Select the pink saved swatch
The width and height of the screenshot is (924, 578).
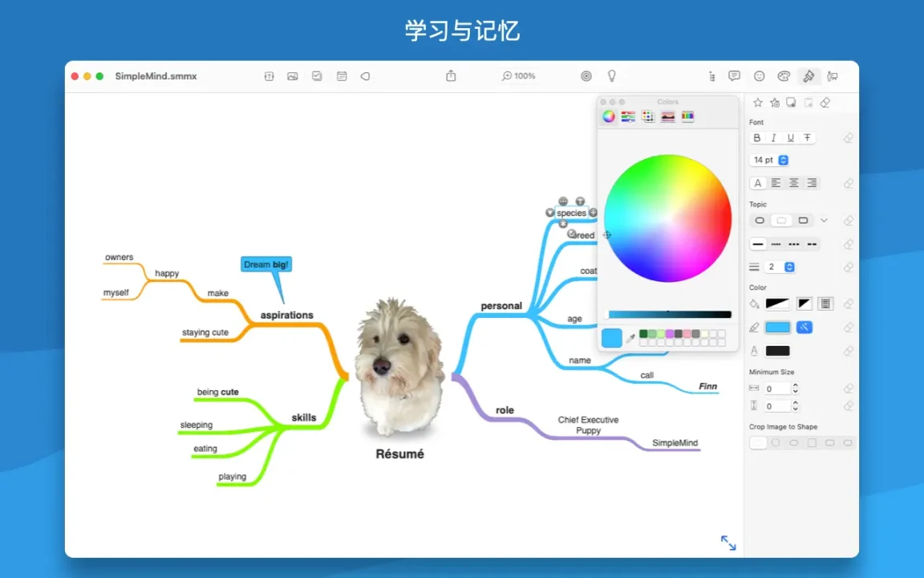point(687,334)
